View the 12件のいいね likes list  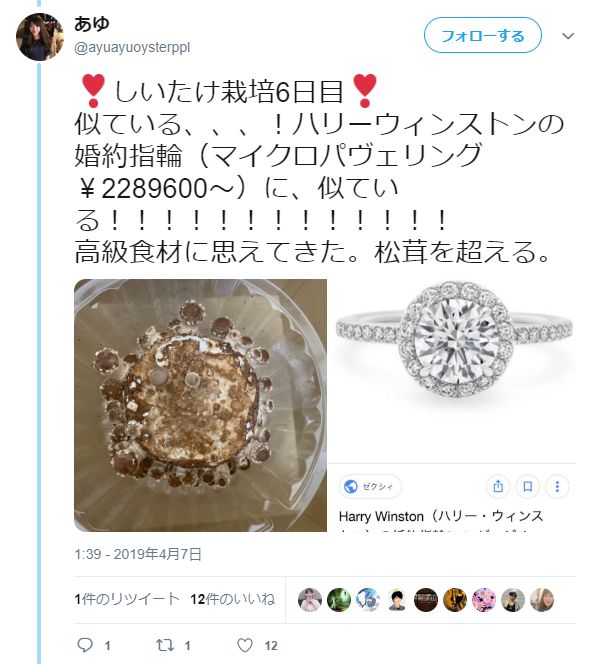(232, 599)
